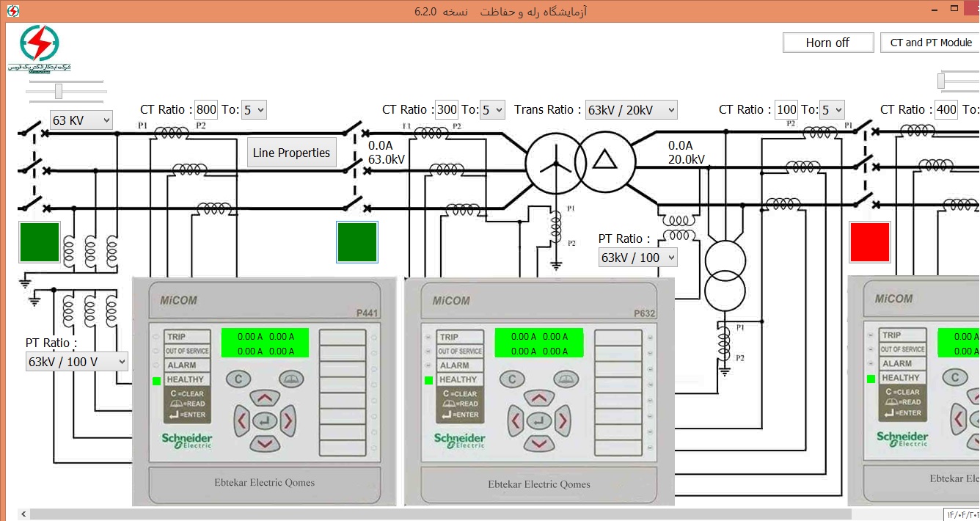The height and width of the screenshot is (521, 980).
Task: Toggle the leftmost green breaker status square
Action: (x=40, y=242)
